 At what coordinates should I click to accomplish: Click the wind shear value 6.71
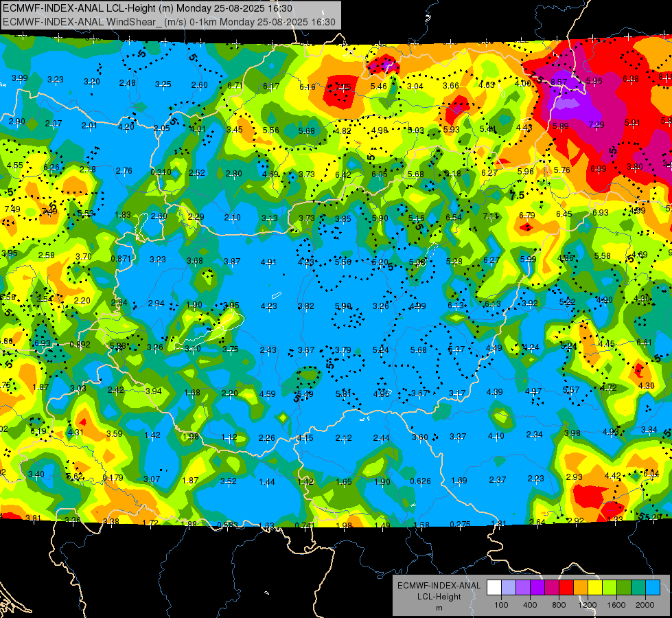(x=235, y=86)
